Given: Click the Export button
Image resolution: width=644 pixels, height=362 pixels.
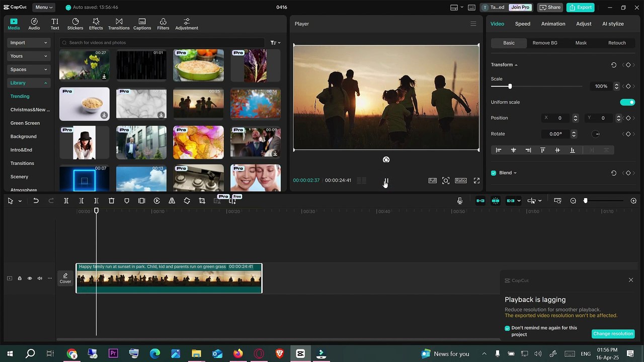Looking at the screenshot, I should tap(580, 7).
